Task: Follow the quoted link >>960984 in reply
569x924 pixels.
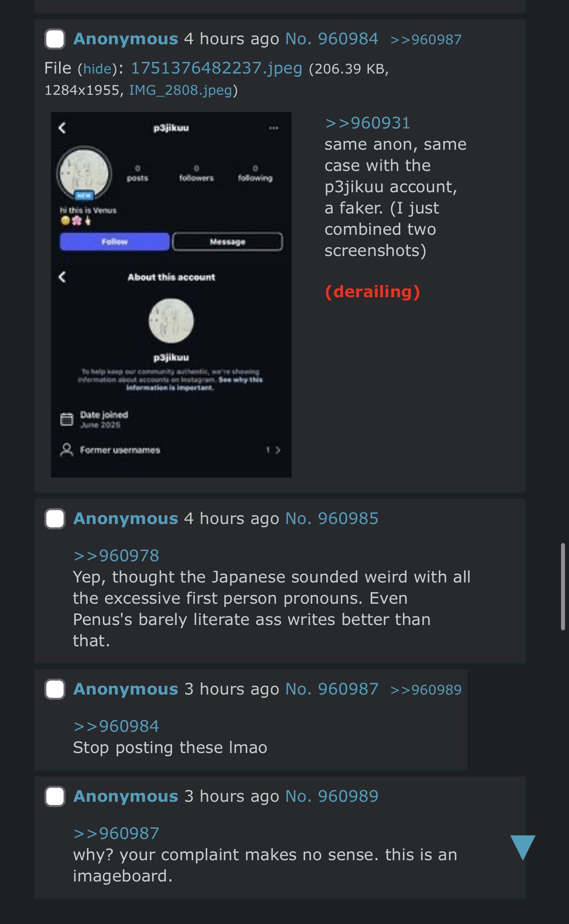Action: tap(116, 726)
